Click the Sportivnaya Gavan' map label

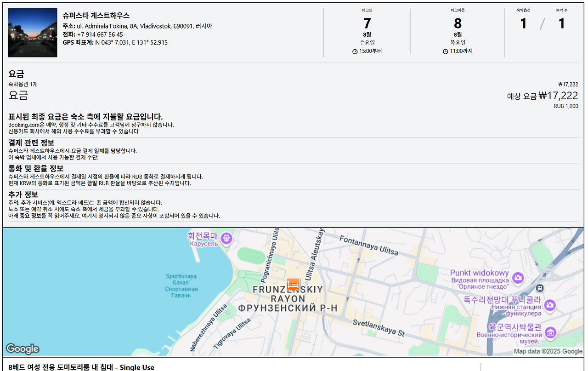tap(181, 285)
